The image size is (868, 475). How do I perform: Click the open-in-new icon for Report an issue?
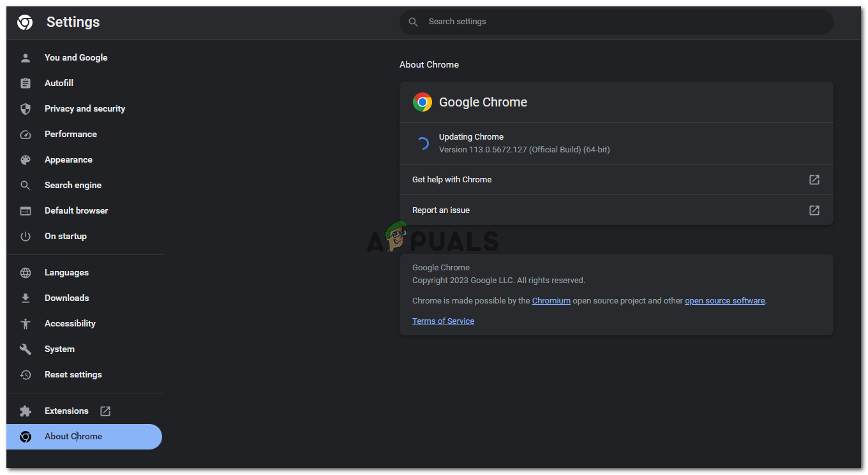814,210
